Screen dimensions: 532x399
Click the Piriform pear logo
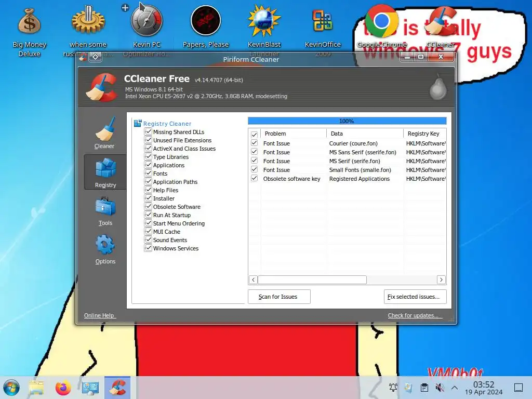(438, 87)
